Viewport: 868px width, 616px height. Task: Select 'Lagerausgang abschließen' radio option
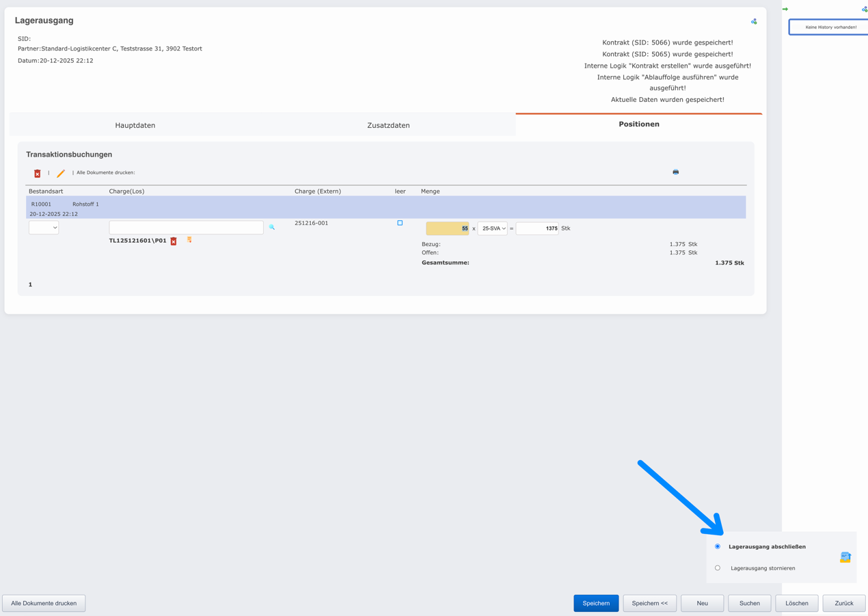[x=718, y=546]
